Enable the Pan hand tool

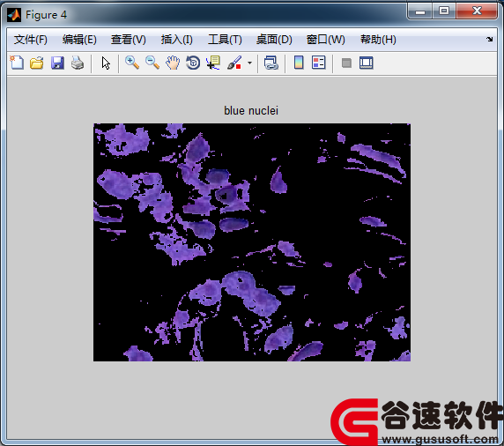173,63
